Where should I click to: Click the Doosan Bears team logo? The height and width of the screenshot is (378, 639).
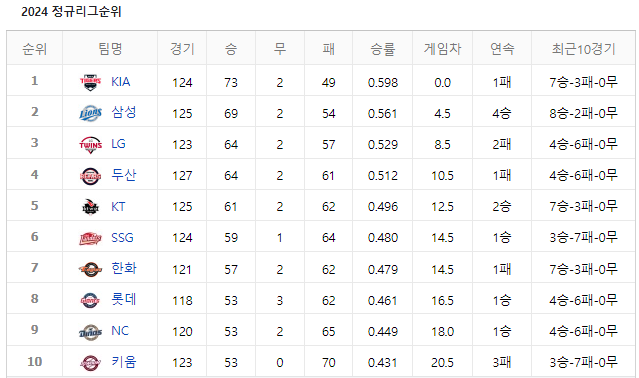pos(90,176)
